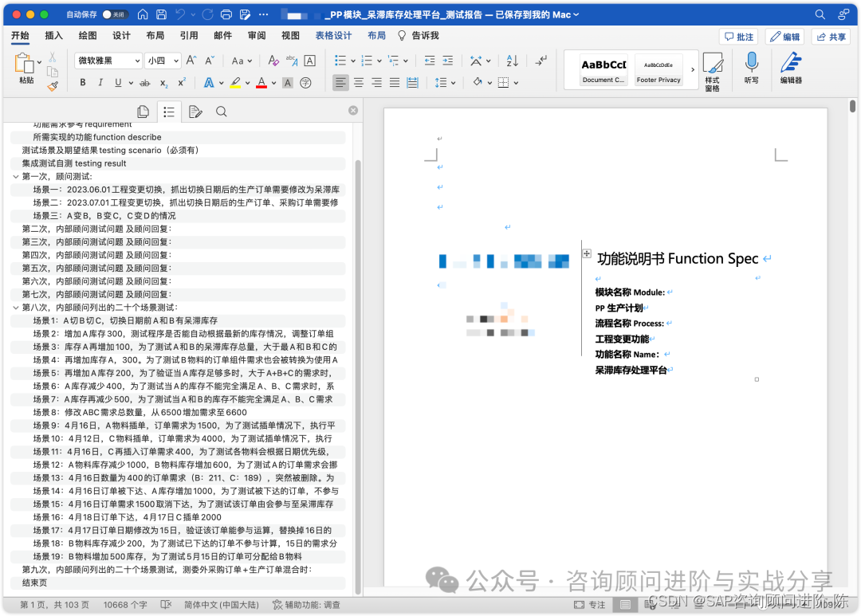Open search pane in navigation sidebar

222,112
